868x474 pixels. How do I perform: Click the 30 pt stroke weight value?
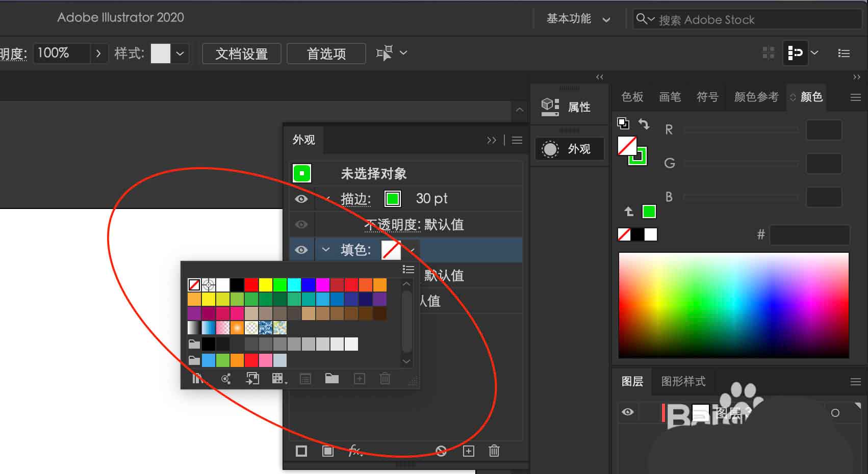pos(431,198)
